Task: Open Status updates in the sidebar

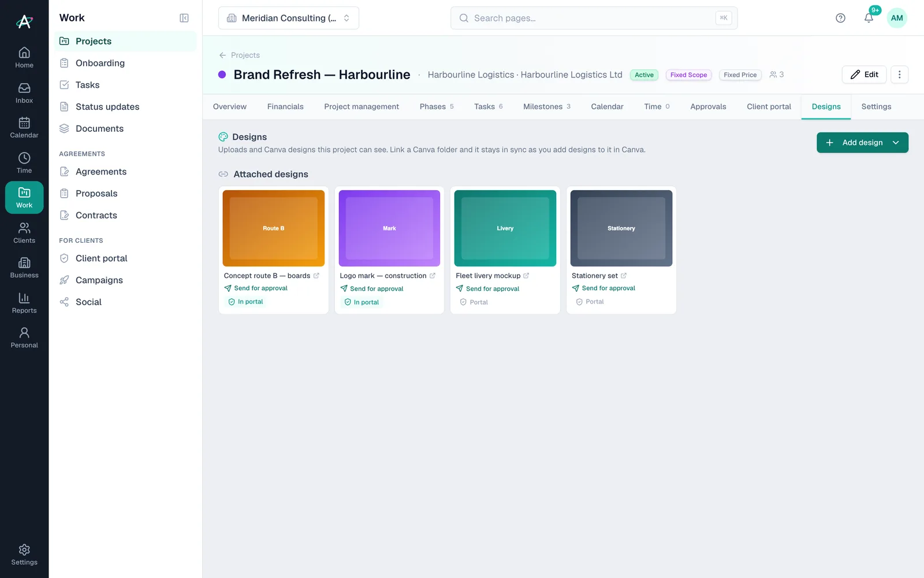Action: coord(125,107)
